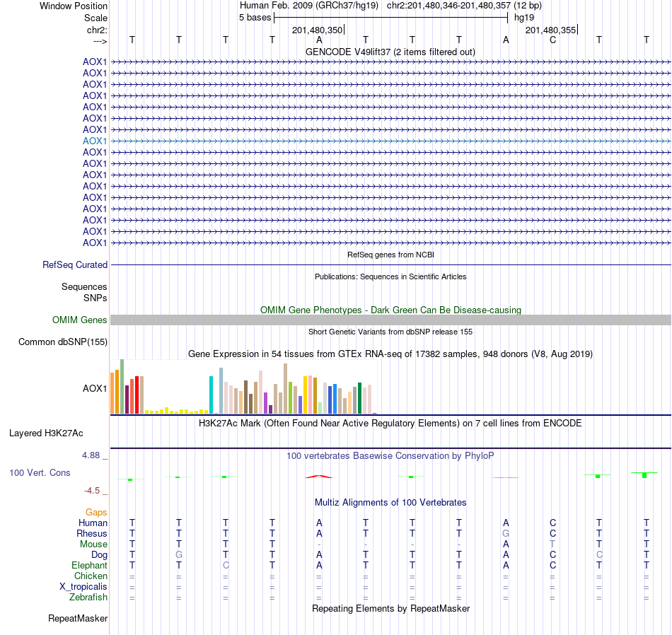This screenshot has height=635, width=672.
Task: Open the RefSeq genes from NCBI title
Action: [x=390, y=255]
